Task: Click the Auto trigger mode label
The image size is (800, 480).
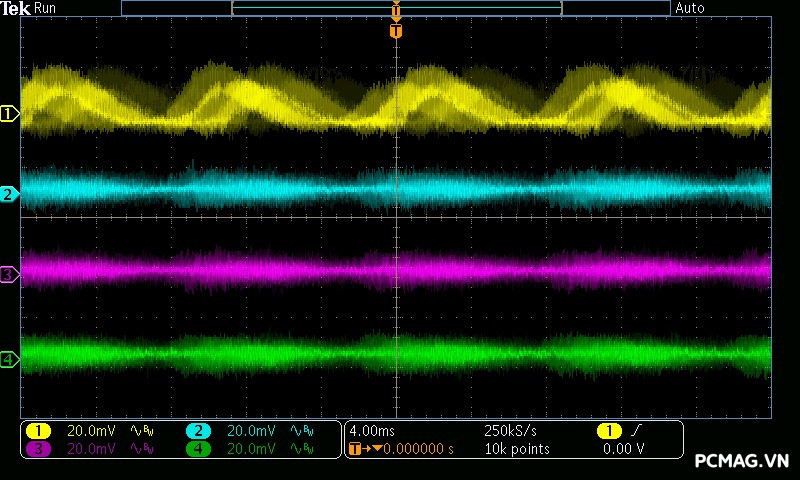Action: click(690, 8)
